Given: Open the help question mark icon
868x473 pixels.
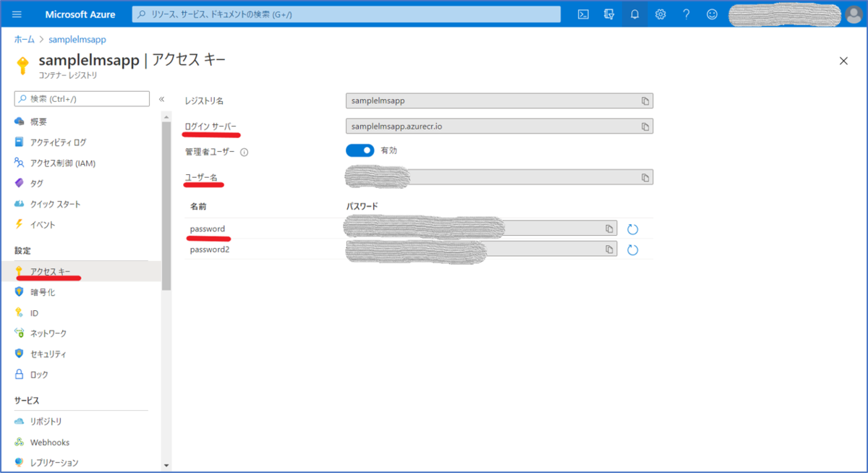Looking at the screenshot, I should pyautogui.click(x=686, y=14).
